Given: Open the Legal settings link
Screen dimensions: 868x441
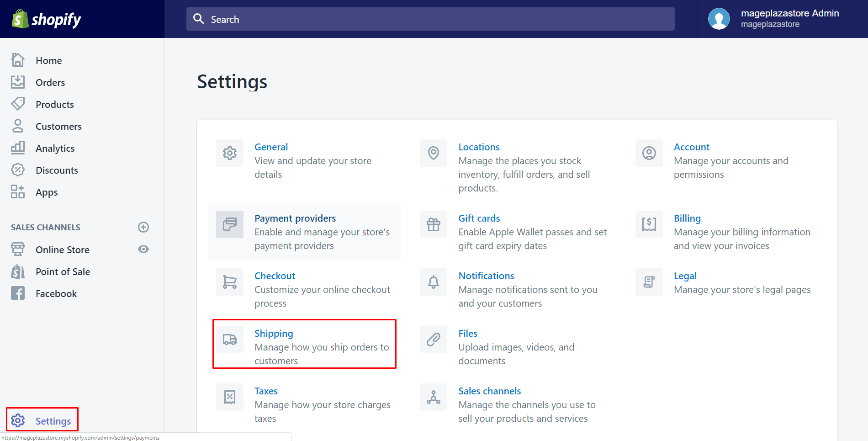Looking at the screenshot, I should pyautogui.click(x=685, y=276).
